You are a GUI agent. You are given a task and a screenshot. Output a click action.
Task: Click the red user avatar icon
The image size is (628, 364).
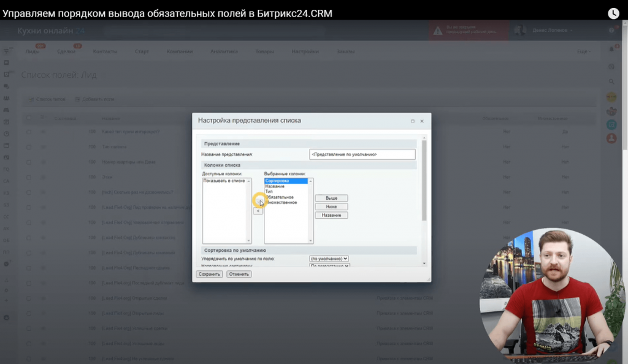[x=611, y=138]
